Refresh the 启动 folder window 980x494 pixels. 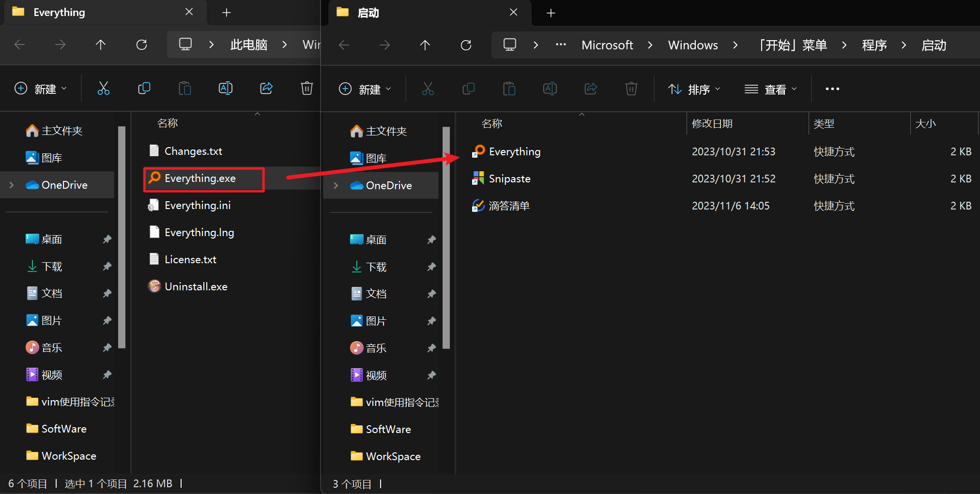466,45
